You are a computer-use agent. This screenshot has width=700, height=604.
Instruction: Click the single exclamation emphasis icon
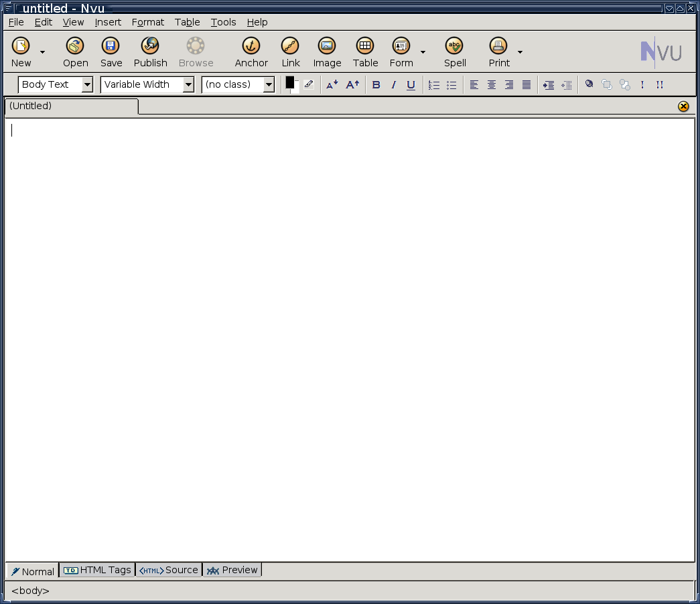point(642,84)
